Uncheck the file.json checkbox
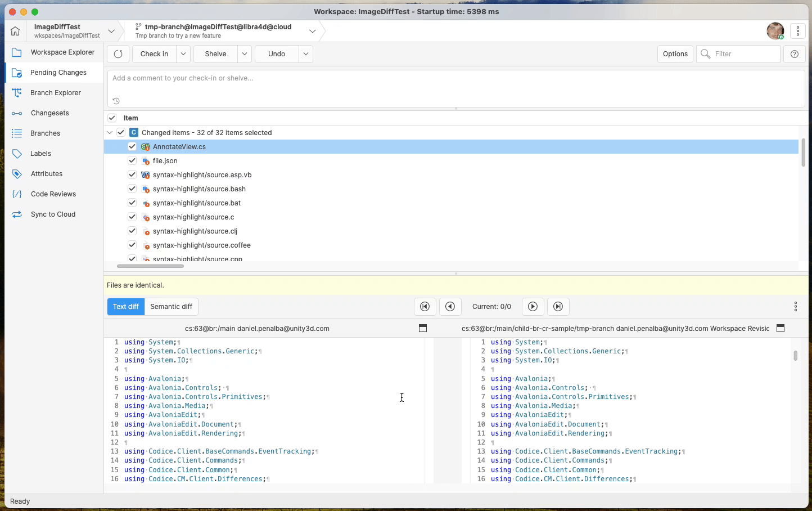 point(132,160)
